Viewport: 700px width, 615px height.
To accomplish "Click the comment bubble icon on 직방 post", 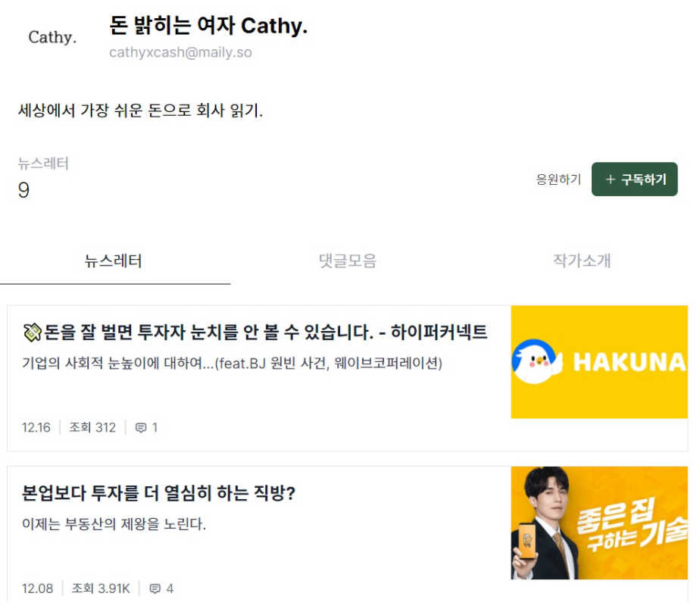I will [x=155, y=588].
